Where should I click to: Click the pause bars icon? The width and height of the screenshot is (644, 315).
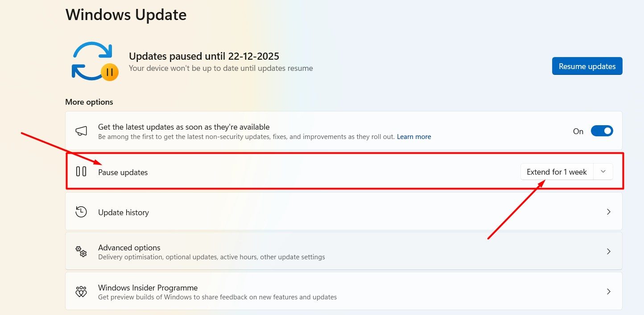coord(81,172)
